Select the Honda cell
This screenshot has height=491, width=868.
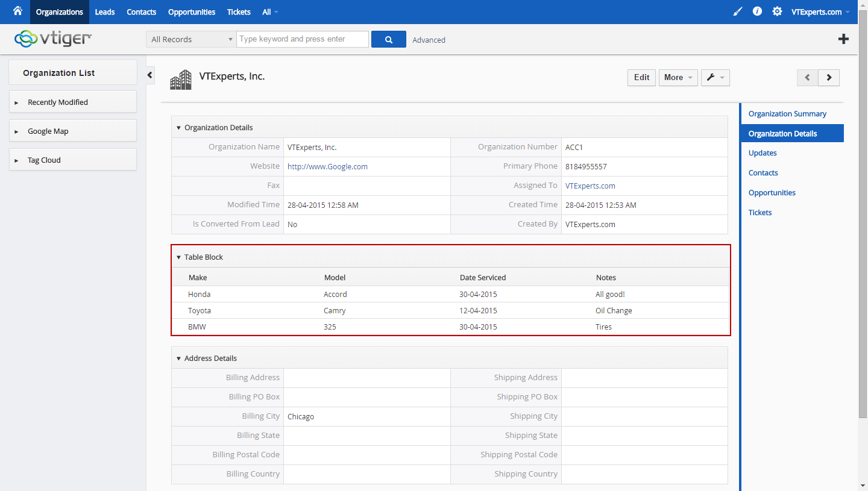click(x=199, y=294)
